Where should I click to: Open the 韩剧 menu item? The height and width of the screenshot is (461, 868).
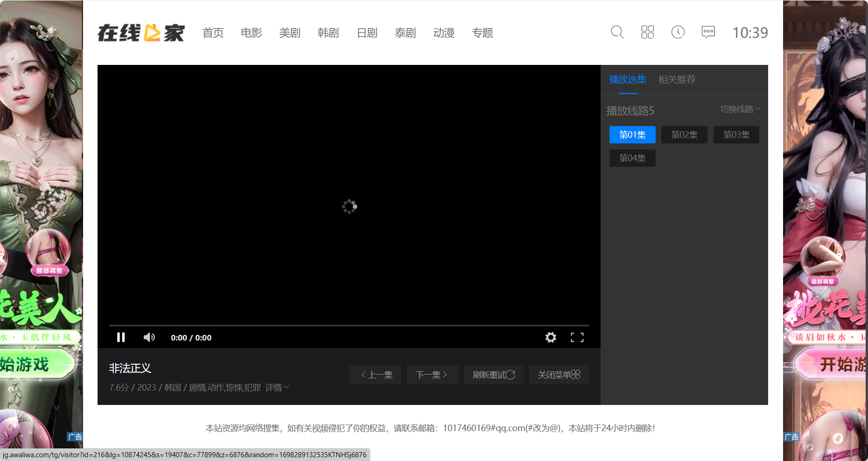tap(328, 33)
